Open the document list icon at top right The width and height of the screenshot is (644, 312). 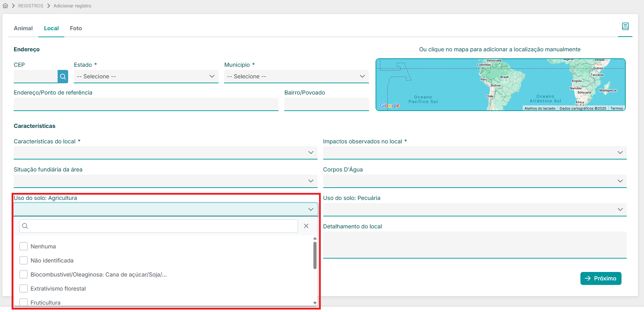coord(625,26)
